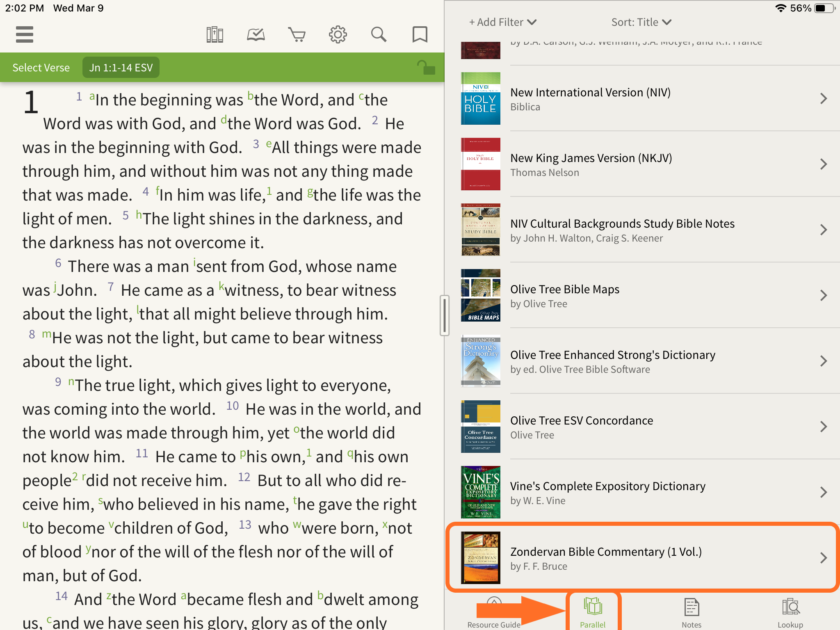The image size is (840, 630).
Task: Tap cross-reference letter a in verse 1
Action: [x=92, y=97]
